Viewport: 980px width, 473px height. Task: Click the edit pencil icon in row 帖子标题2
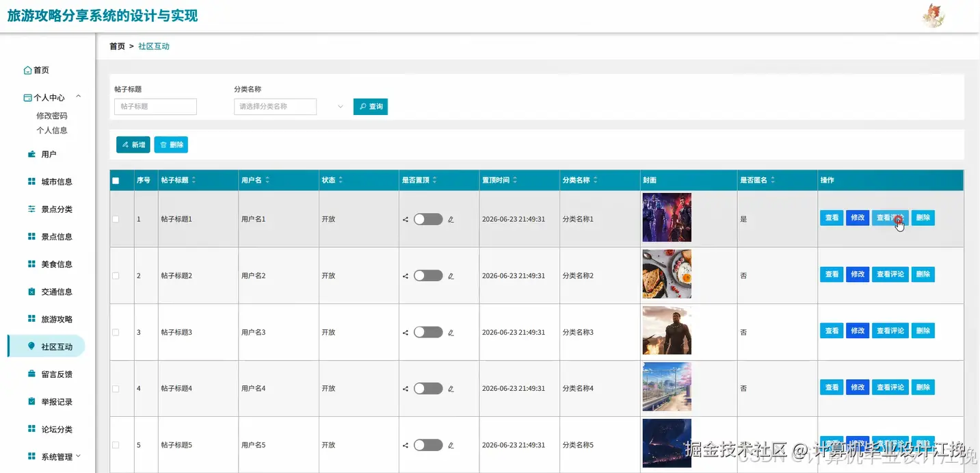pos(451,276)
